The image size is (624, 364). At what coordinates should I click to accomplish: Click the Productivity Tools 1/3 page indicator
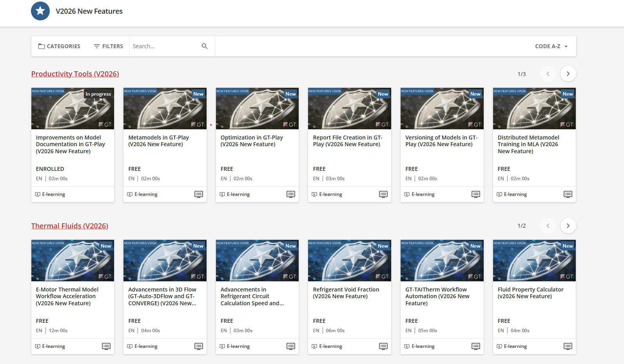click(x=522, y=74)
